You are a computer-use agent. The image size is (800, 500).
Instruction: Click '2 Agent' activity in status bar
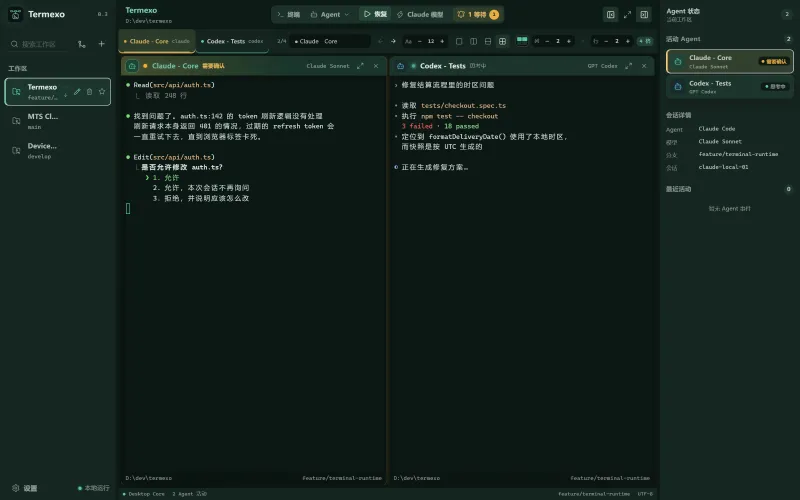pos(190,494)
